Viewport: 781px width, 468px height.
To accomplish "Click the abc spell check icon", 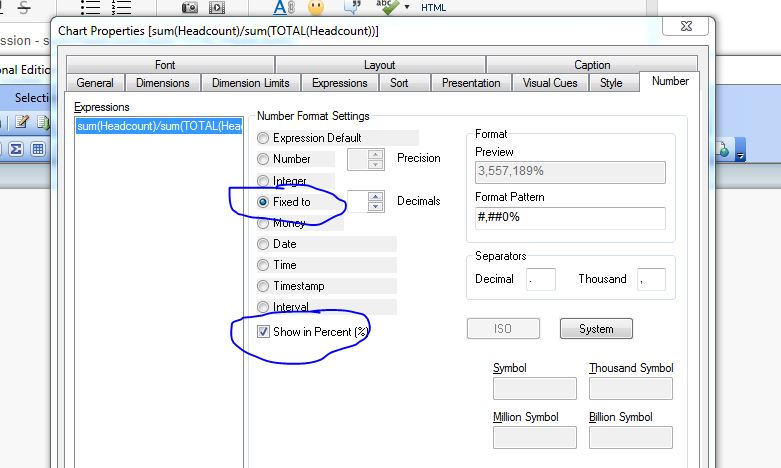I will click(387, 6).
